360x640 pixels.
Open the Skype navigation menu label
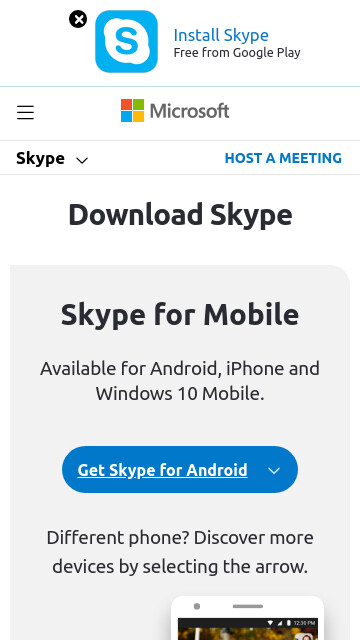tap(40, 158)
